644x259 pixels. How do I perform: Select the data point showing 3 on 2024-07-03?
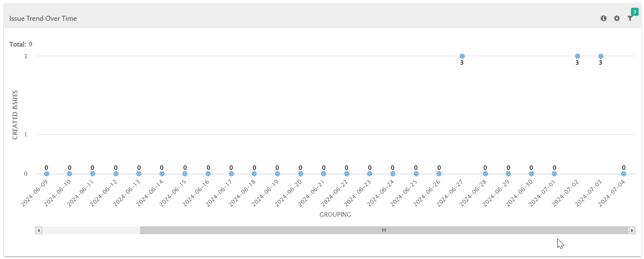pyautogui.click(x=600, y=56)
